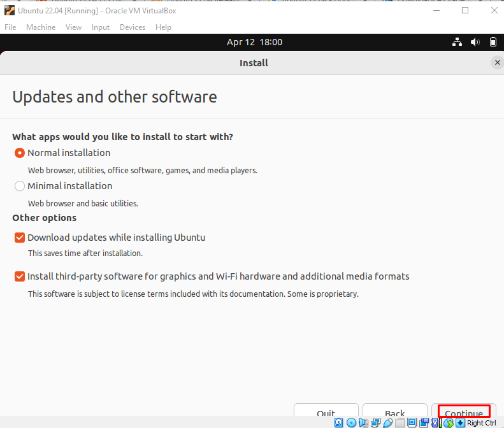Click the date and time clock in top bar
The image size is (504, 428).
254,42
